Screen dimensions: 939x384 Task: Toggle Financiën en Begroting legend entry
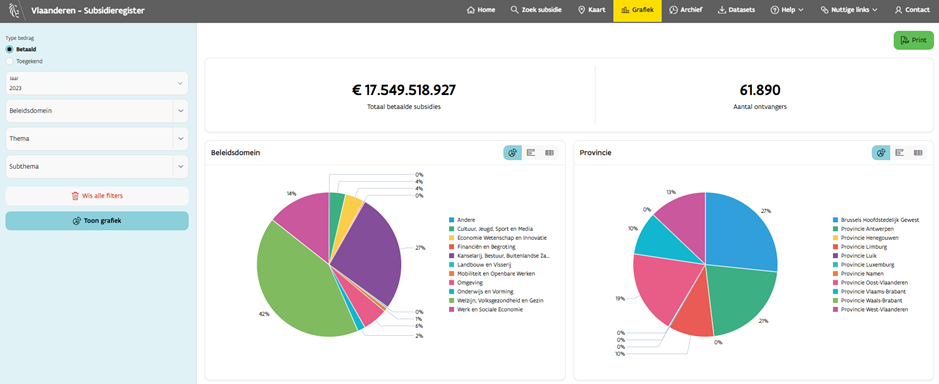click(x=483, y=247)
